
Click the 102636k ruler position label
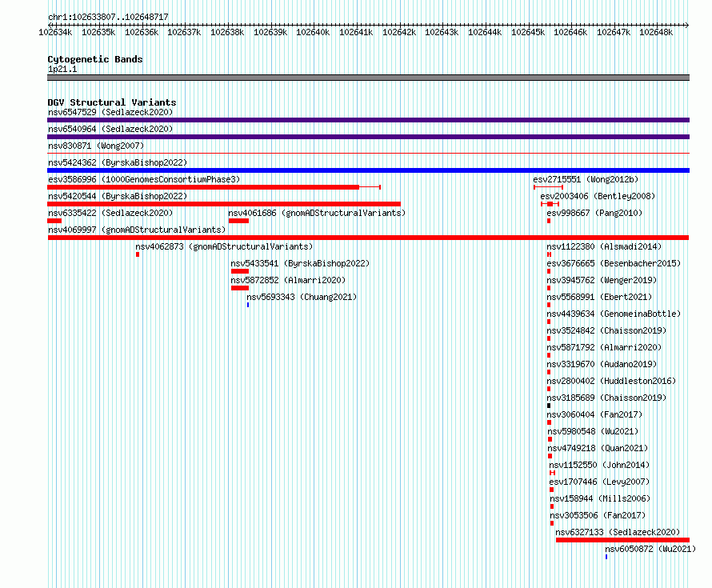(142, 32)
